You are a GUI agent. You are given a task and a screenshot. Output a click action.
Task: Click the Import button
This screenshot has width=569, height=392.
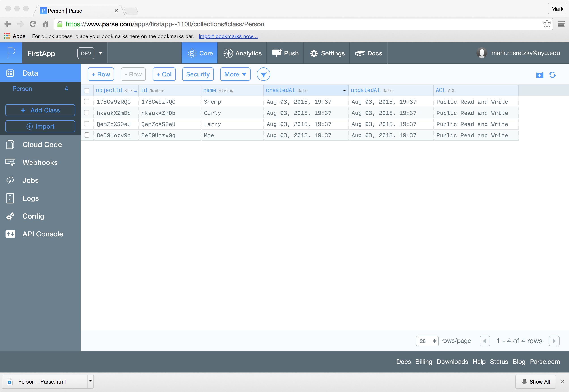point(40,126)
